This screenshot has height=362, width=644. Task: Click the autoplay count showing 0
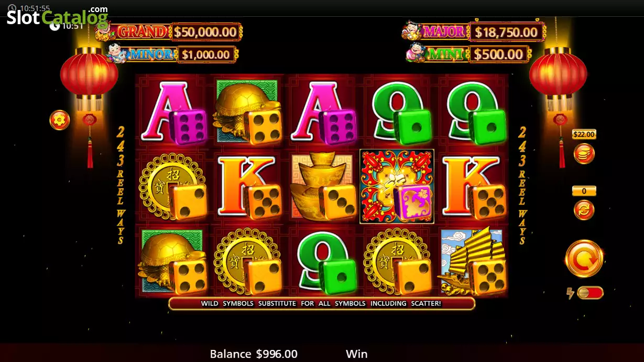pyautogui.click(x=584, y=191)
